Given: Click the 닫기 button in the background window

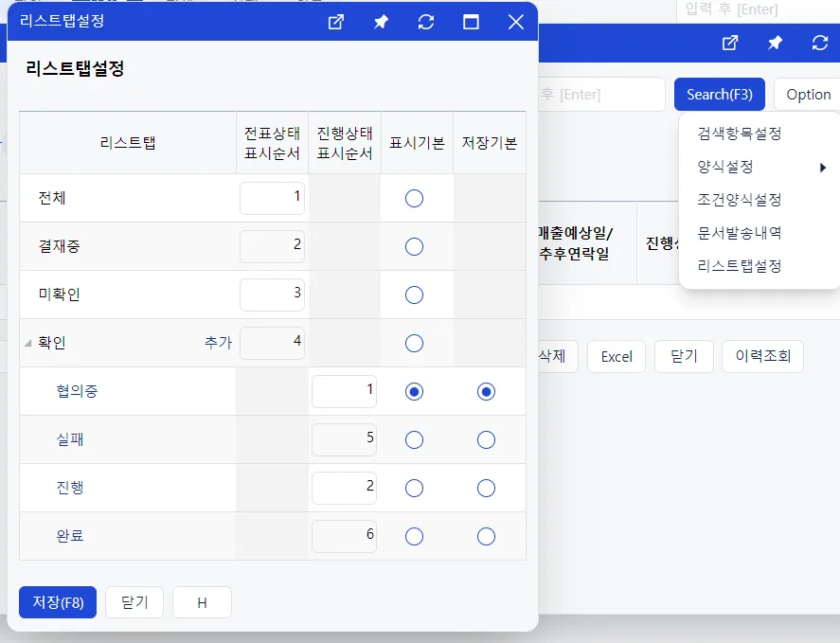Looking at the screenshot, I should [x=684, y=356].
